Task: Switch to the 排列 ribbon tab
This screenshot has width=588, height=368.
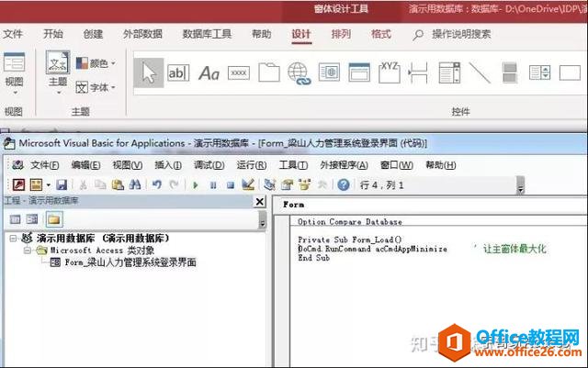Action: click(341, 34)
